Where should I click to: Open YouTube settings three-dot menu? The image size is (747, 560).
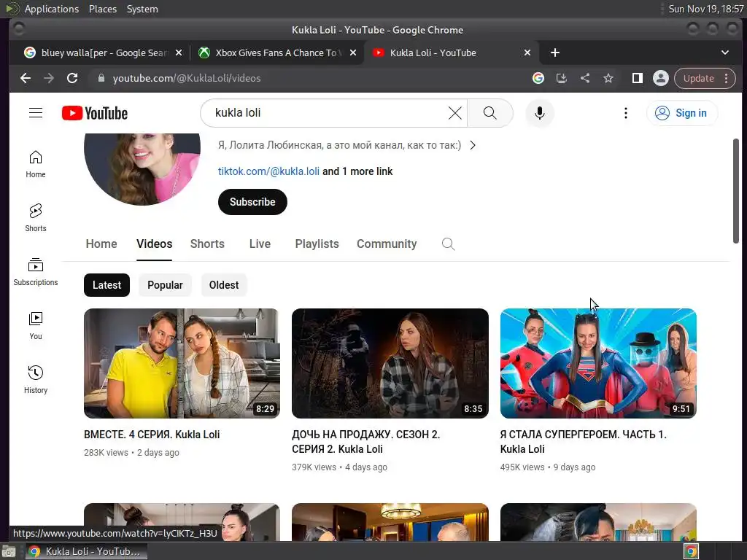click(625, 113)
